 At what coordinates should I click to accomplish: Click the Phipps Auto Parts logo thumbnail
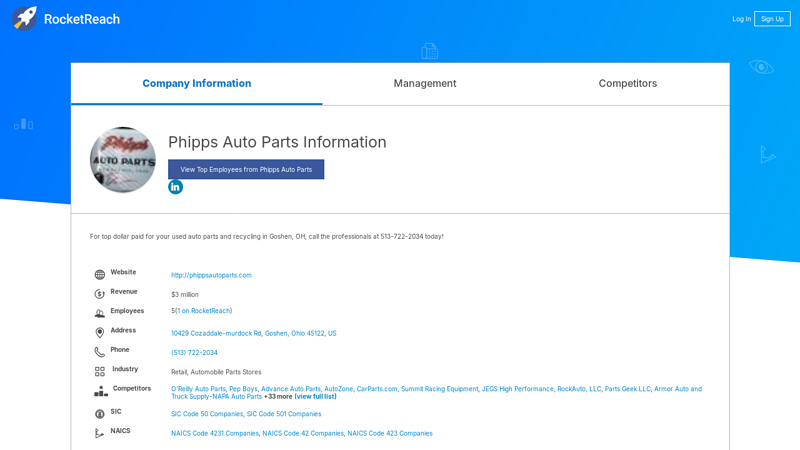pos(123,160)
